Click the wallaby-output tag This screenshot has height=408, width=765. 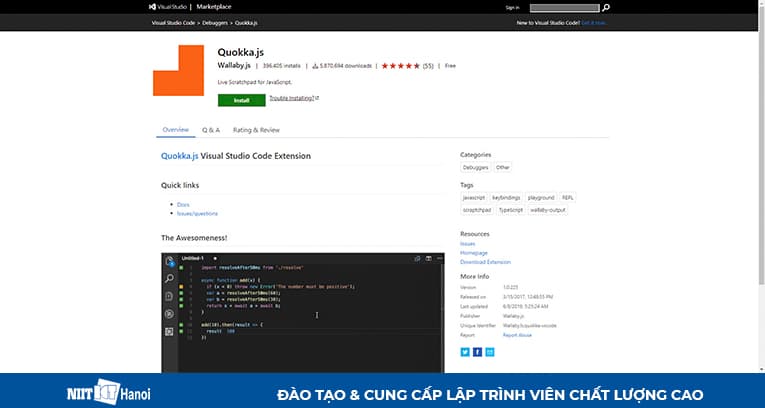[547, 210]
